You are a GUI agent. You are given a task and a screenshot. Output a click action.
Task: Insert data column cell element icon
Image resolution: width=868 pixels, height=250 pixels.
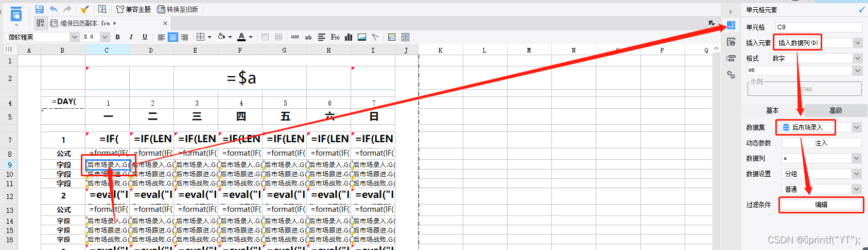[x=295, y=37]
